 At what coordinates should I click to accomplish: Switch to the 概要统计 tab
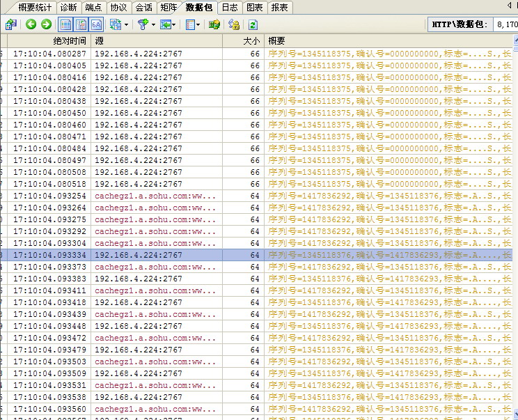tap(35, 8)
